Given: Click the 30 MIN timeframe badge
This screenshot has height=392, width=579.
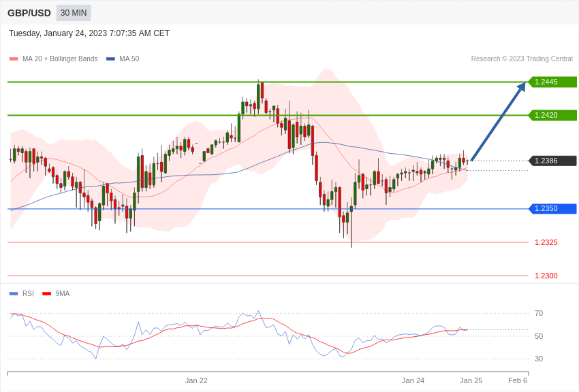Looking at the screenshot, I should pyautogui.click(x=74, y=13).
